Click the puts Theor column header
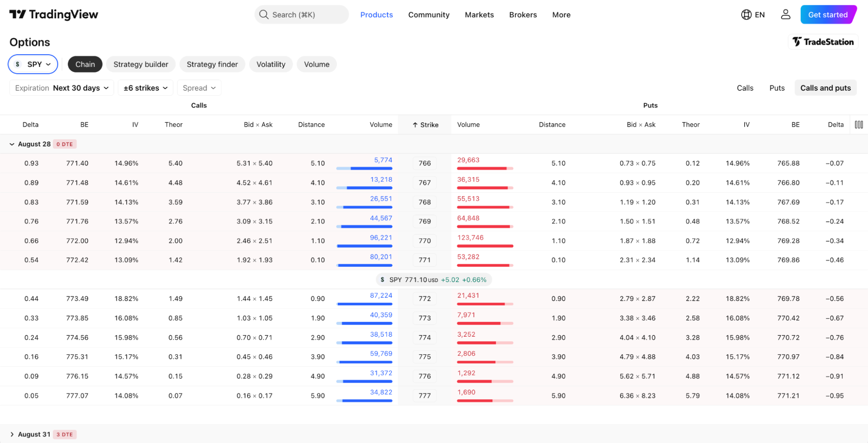Image resolution: width=868 pixels, height=443 pixels. tap(690, 125)
